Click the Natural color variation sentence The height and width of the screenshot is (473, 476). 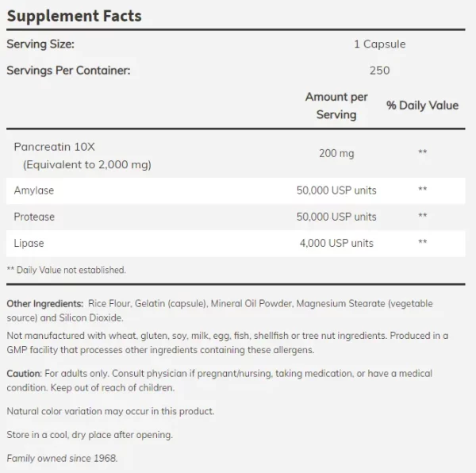tap(110, 411)
